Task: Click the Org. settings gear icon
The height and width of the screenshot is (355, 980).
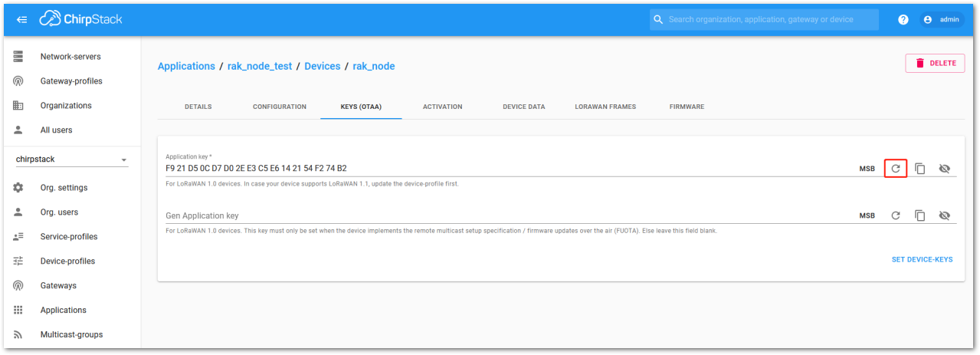Action: tap(18, 188)
